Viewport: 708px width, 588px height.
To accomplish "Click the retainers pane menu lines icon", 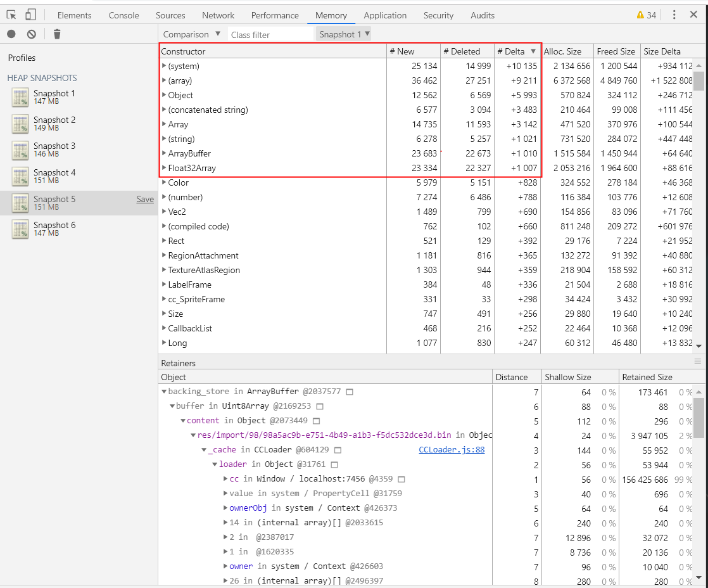I will (x=698, y=361).
